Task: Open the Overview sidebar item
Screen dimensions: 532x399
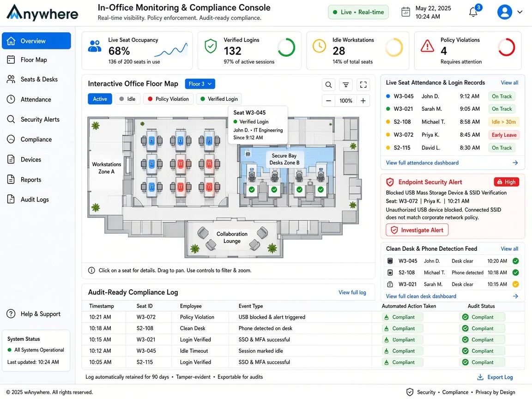Action: click(36, 41)
